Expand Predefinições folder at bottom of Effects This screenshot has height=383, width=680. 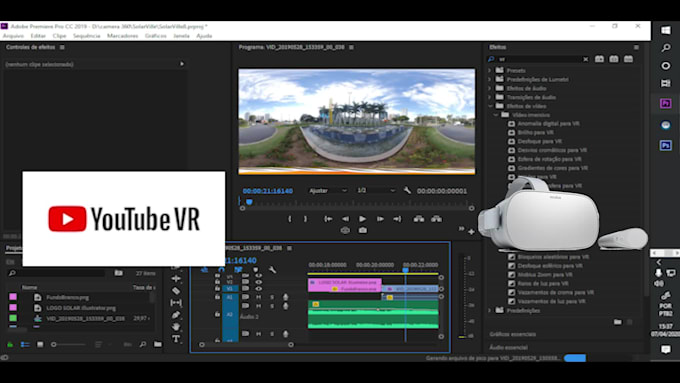click(x=490, y=310)
